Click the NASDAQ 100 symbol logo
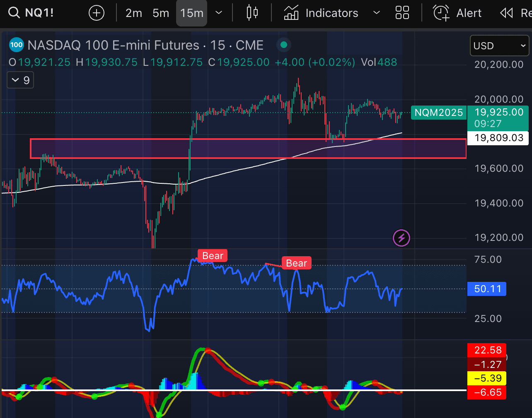 [x=16, y=45]
